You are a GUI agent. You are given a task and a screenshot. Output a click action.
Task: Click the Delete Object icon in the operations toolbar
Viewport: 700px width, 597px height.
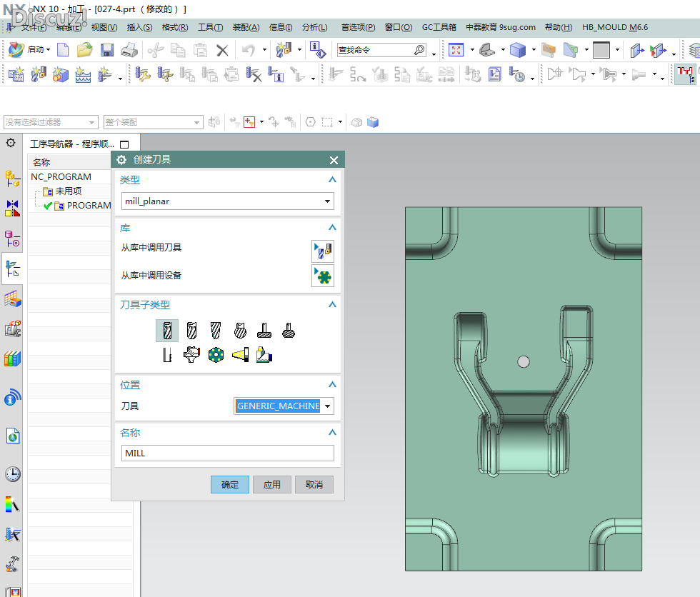point(254,74)
